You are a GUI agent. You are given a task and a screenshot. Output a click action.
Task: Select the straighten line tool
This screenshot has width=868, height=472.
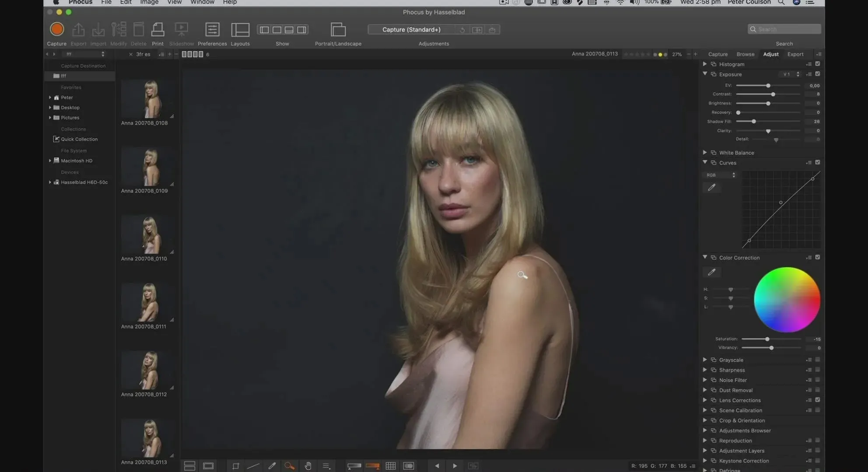pyautogui.click(x=253, y=466)
